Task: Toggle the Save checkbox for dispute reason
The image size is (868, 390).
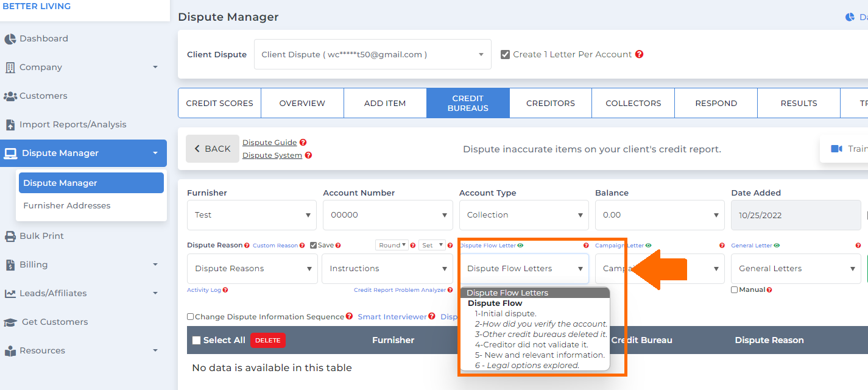Action: click(314, 246)
